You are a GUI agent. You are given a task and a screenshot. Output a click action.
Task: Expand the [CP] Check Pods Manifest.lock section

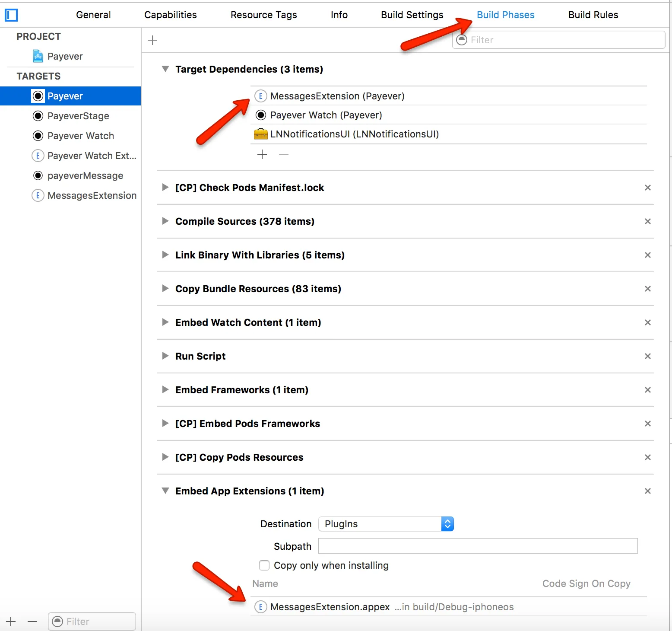165,187
